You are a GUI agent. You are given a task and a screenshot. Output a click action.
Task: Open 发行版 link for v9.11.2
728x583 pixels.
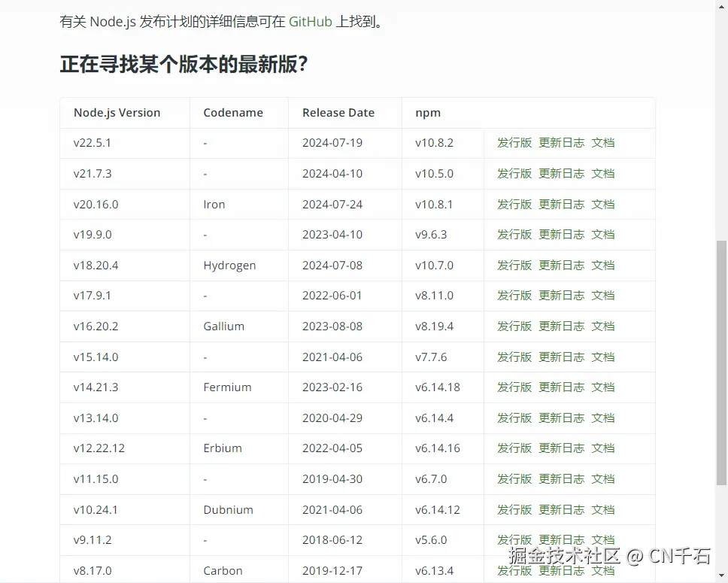click(514, 540)
